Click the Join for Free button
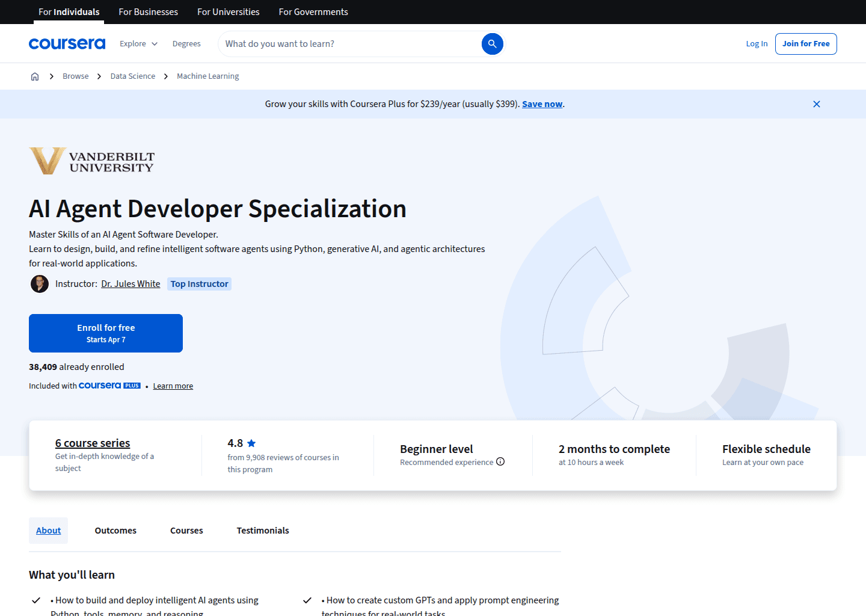The height and width of the screenshot is (616, 866). pyautogui.click(x=806, y=43)
